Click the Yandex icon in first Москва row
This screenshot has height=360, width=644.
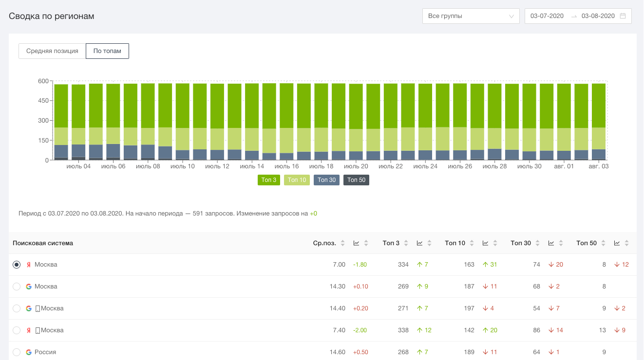click(x=29, y=265)
